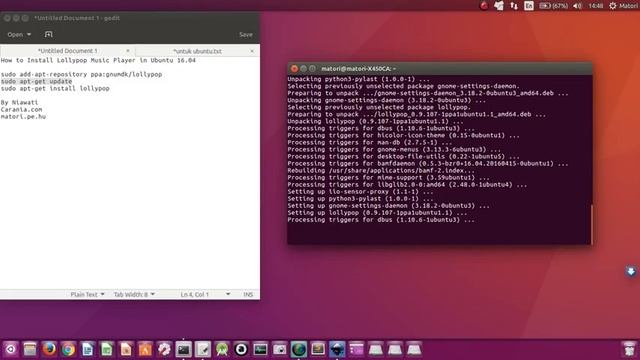This screenshot has height=360, width=640.
Task: Click the 'sudo add-apt-repository ppa:gnumdk/lollypop' line
Action: (x=81, y=74)
